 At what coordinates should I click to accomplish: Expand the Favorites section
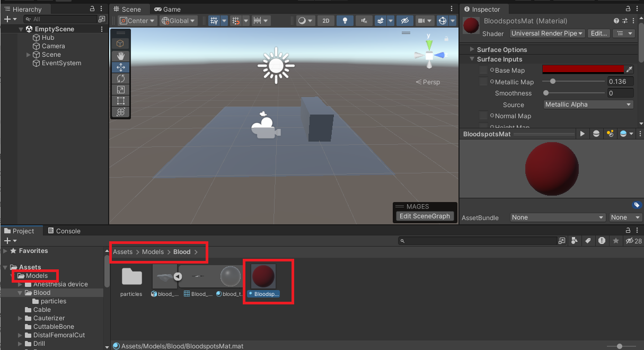click(6, 251)
